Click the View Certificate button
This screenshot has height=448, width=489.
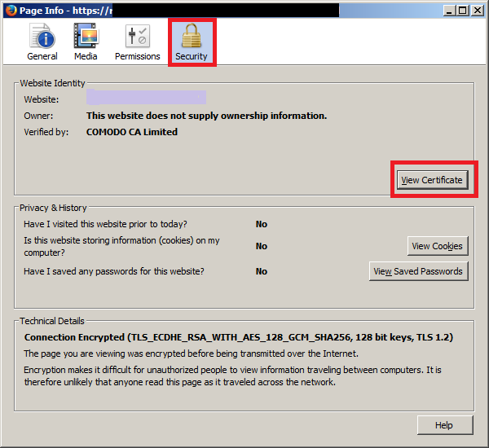pos(432,180)
